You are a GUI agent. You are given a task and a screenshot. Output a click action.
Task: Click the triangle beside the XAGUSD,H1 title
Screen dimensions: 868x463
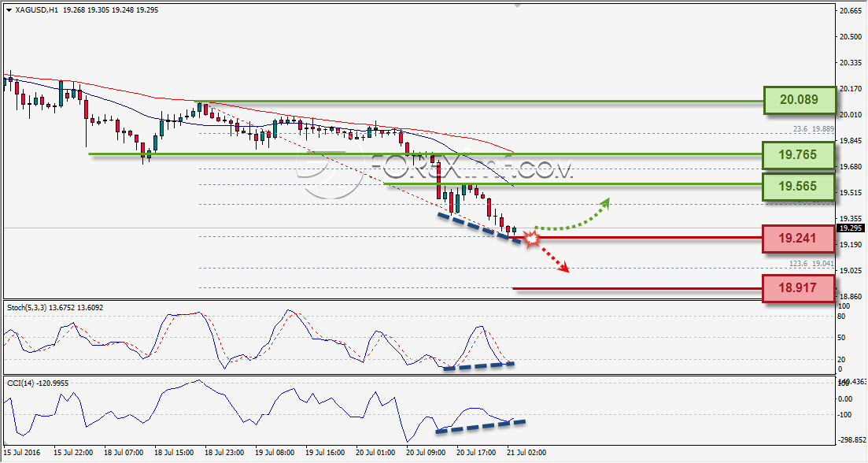click(x=9, y=10)
